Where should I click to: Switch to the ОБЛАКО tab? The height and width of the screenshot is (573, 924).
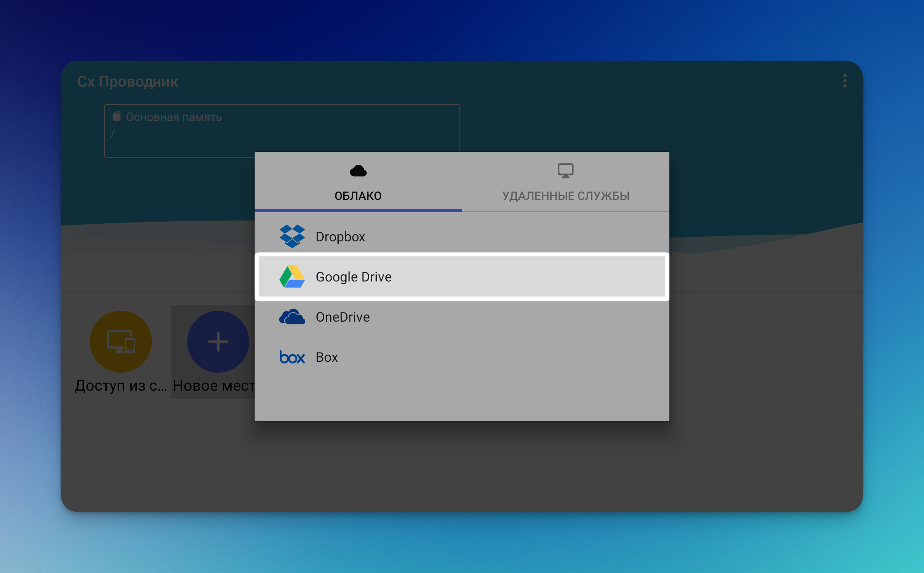(358, 196)
